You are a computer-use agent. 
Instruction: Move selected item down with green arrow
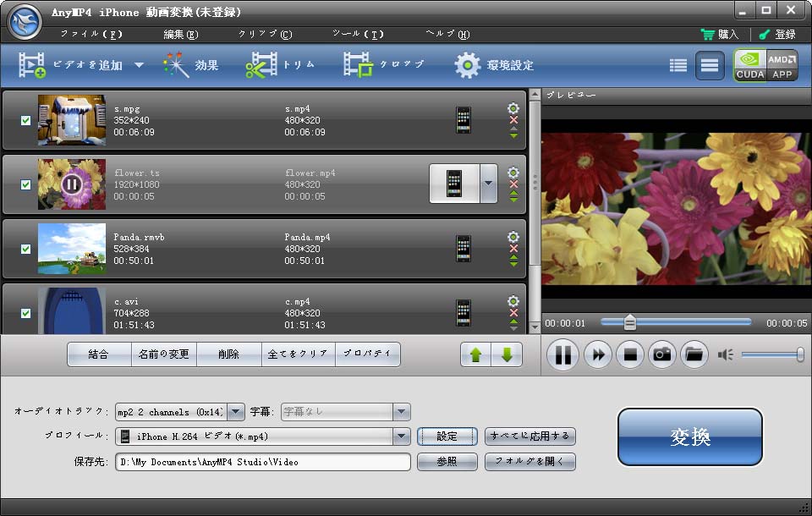(507, 355)
